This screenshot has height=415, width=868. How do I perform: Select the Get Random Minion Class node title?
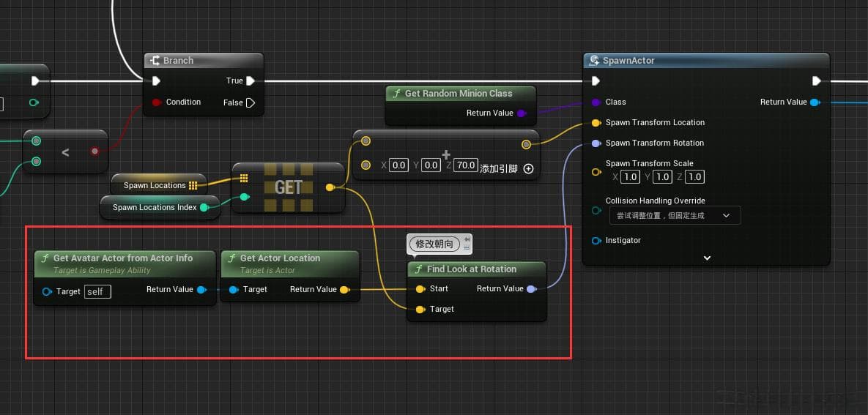tap(459, 94)
